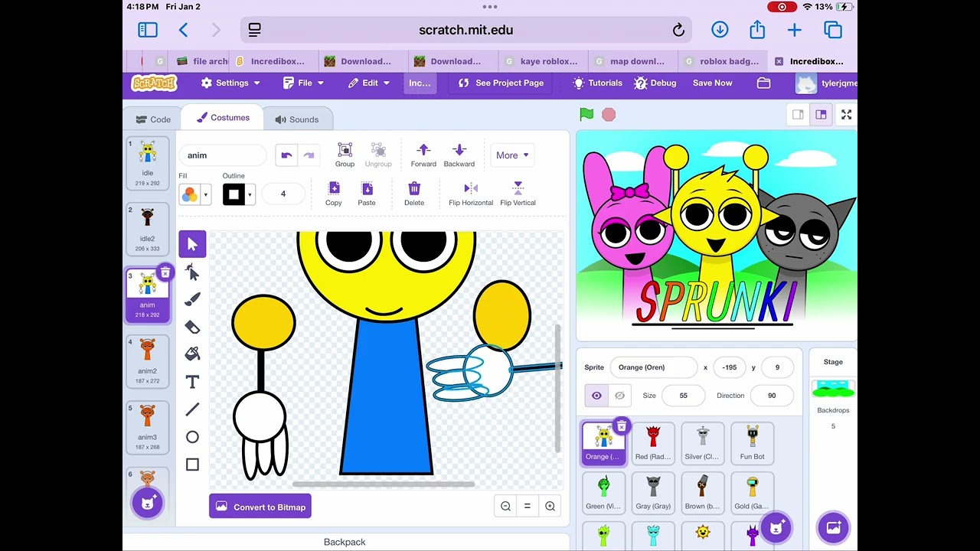Viewport: 980px width, 551px height.
Task: Copy the selected shape
Action: coord(334,194)
